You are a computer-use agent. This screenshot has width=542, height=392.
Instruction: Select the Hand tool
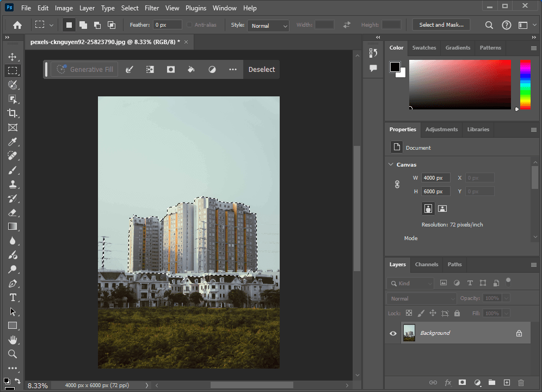[x=13, y=340]
